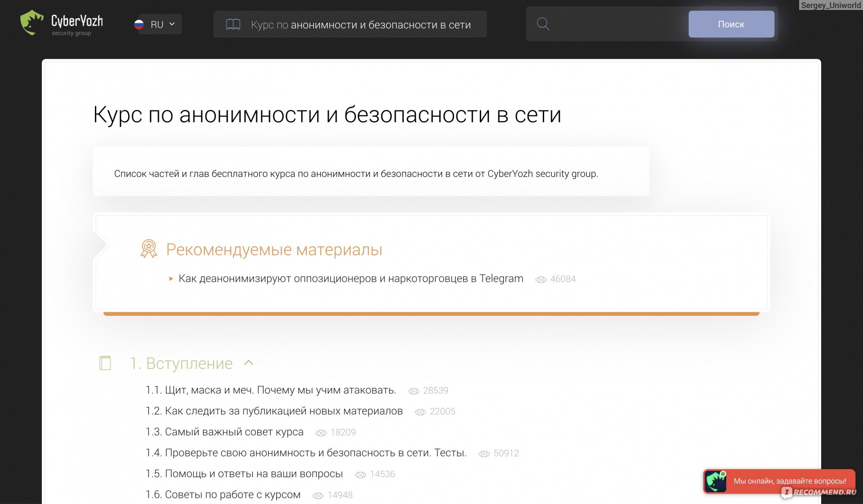Click the eye icon next to 14948

318,495
